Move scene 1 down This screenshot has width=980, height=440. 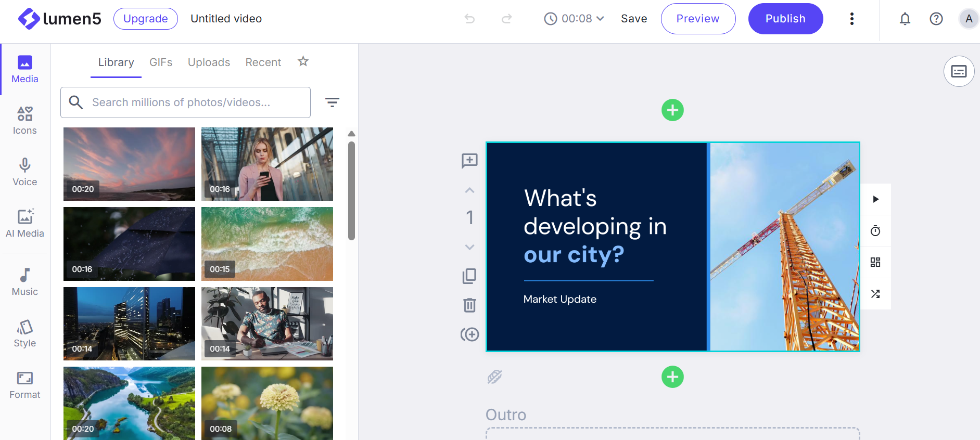(x=469, y=247)
